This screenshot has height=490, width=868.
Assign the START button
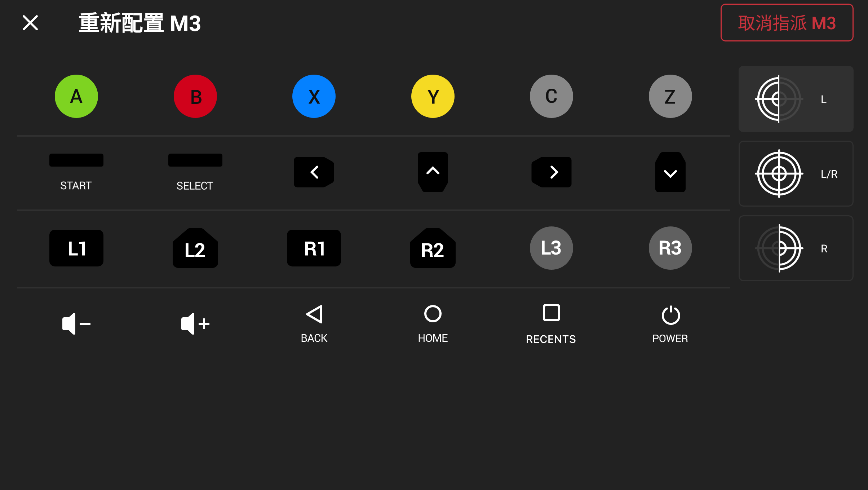[x=76, y=172]
